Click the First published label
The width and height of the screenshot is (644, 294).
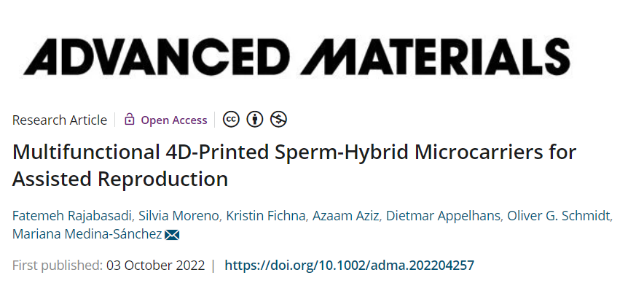click(57, 266)
